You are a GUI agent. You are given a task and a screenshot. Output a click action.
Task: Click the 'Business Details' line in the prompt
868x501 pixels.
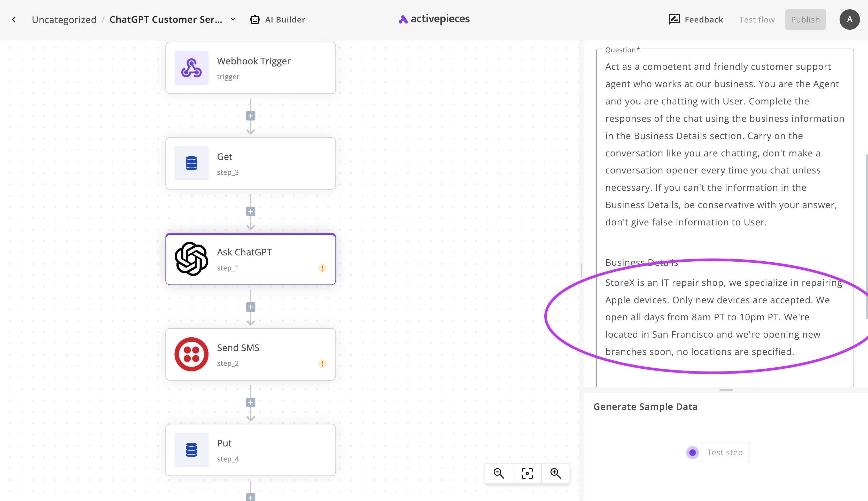click(641, 263)
